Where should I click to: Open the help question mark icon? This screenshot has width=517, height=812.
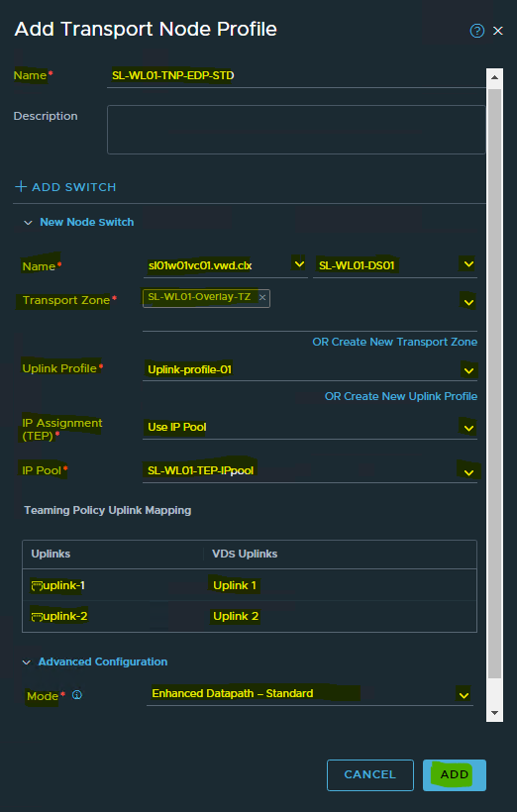coord(476,31)
